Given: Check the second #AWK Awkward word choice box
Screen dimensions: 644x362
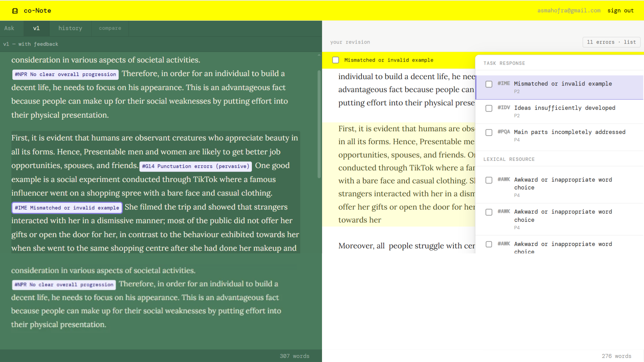Looking at the screenshot, I should coord(489,213).
